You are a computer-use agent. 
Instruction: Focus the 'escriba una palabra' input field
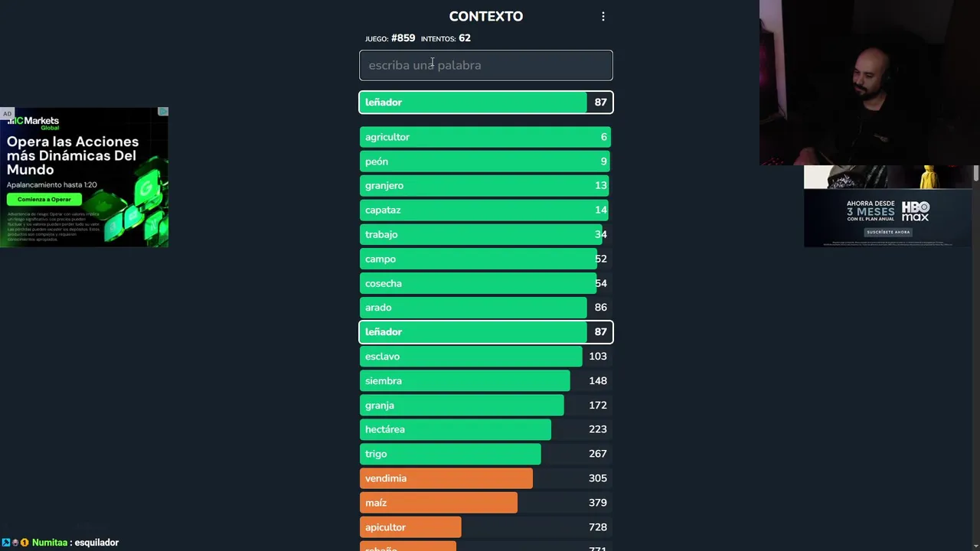486,65
